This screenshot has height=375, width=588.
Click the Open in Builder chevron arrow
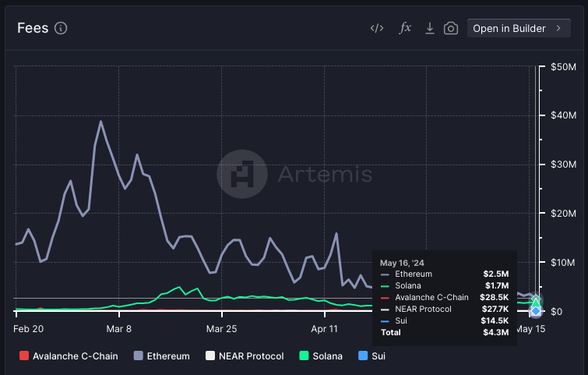[558, 28]
